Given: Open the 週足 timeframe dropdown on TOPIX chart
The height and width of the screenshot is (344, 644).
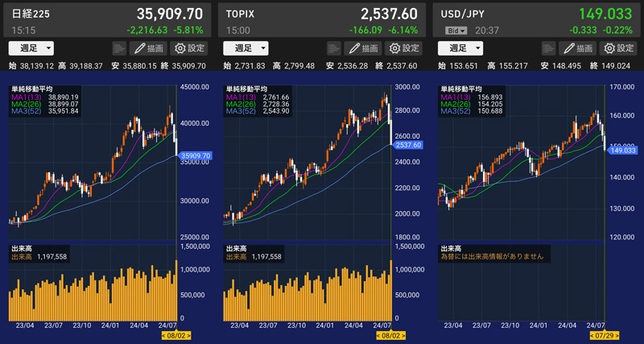Looking at the screenshot, I should coord(246,48).
